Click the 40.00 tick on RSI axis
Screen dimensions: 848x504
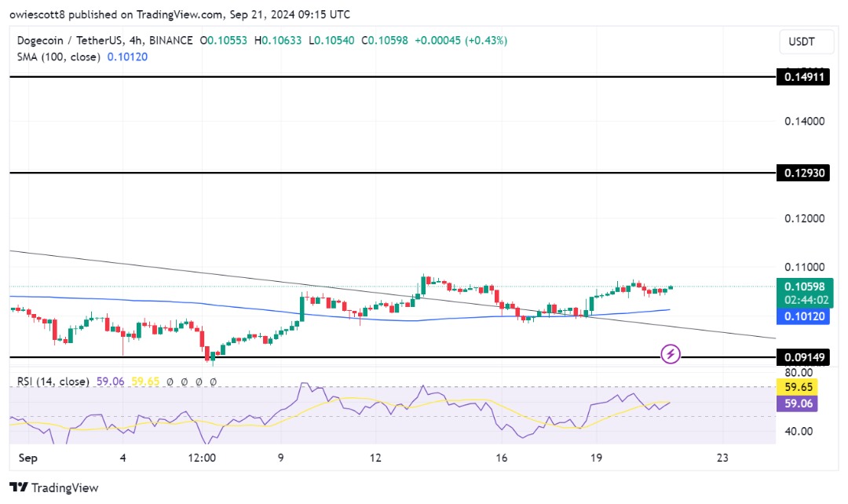801,431
